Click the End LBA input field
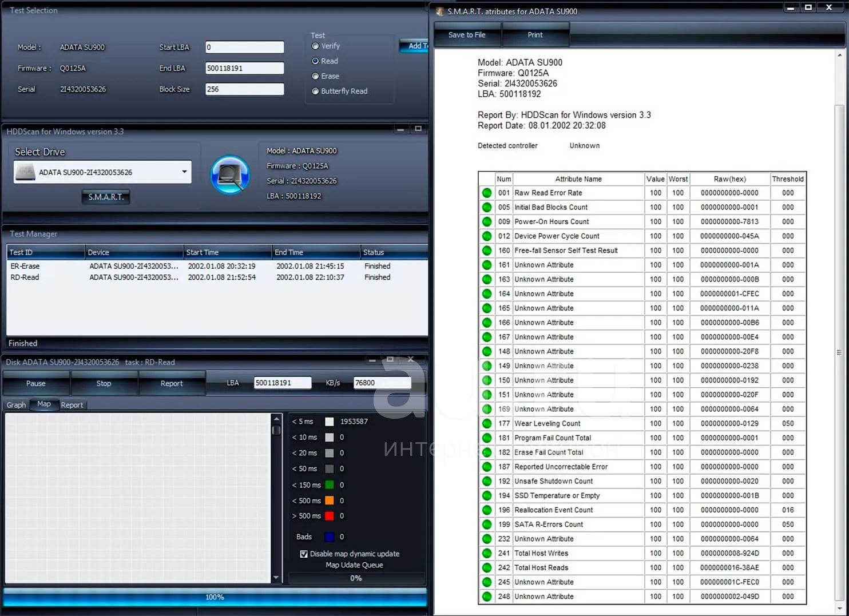The width and height of the screenshot is (849, 616). 245,68
